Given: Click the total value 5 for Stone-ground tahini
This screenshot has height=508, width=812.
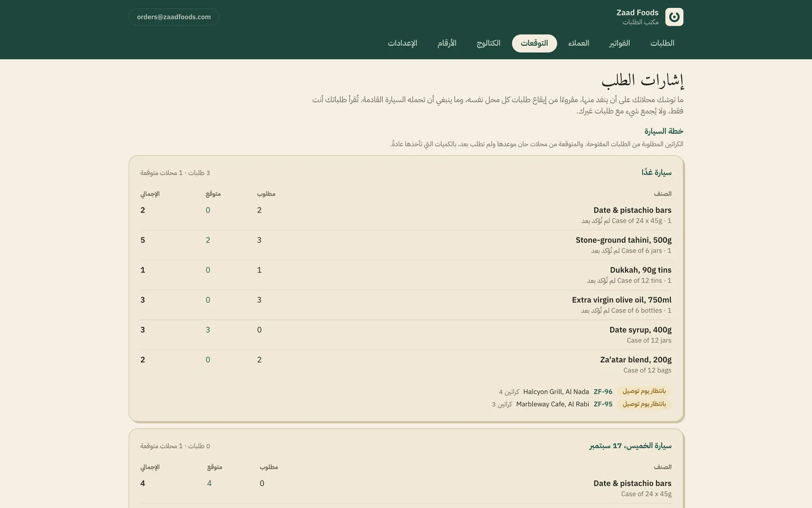Looking at the screenshot, I should (x=143, y=240).
